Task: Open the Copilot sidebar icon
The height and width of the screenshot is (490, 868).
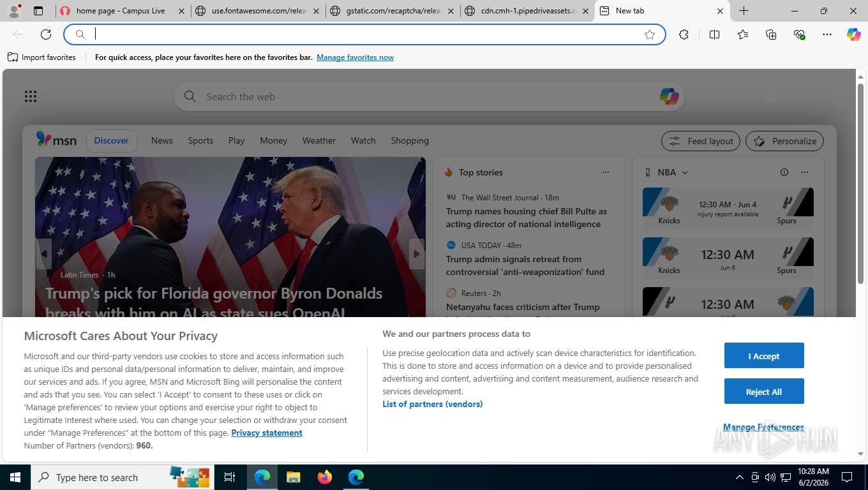Action: (854, 34)
